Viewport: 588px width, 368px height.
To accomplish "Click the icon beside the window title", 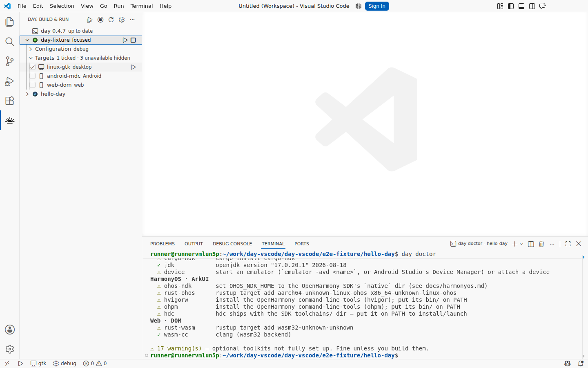I will tap(359, 6).
